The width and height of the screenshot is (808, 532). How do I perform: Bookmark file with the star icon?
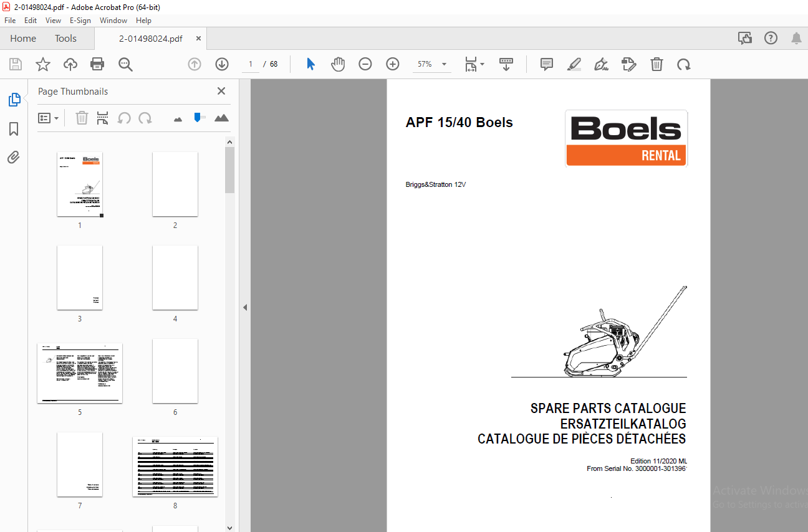coord(42,64)
